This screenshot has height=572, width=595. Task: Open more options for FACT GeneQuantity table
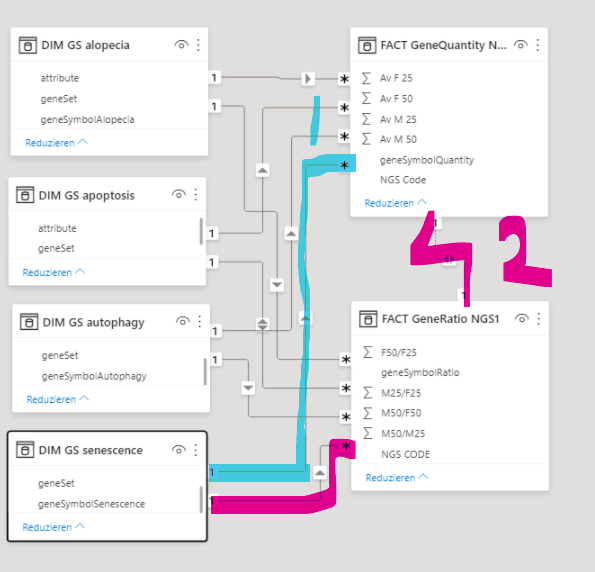point(538,45)
